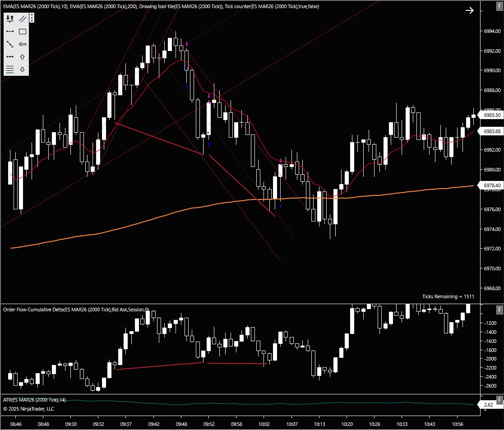504x430 pixels.
Task: Select the Text drawing tool
Action: pos(23,43)
